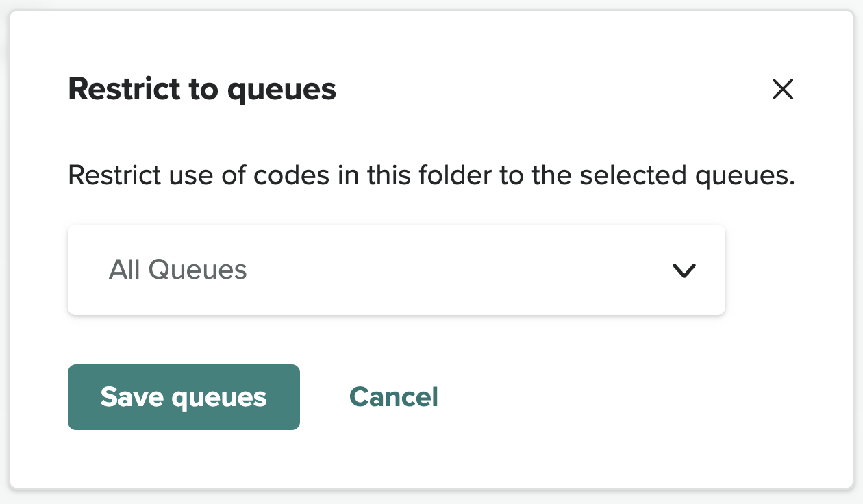This screenshot has width=863, height=504.
Task: Dismiss the dialog with the X icon
Action: [x=782, y=89]
